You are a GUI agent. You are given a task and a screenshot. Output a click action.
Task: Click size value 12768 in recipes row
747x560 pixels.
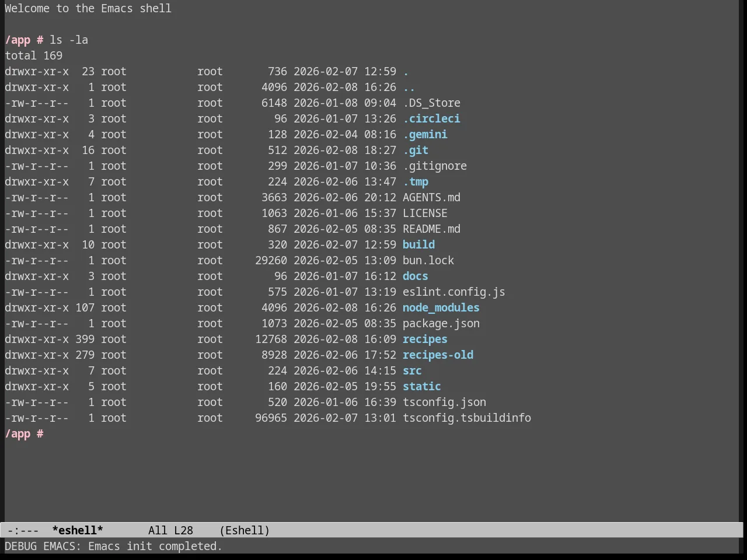click(x=271, y=339)
